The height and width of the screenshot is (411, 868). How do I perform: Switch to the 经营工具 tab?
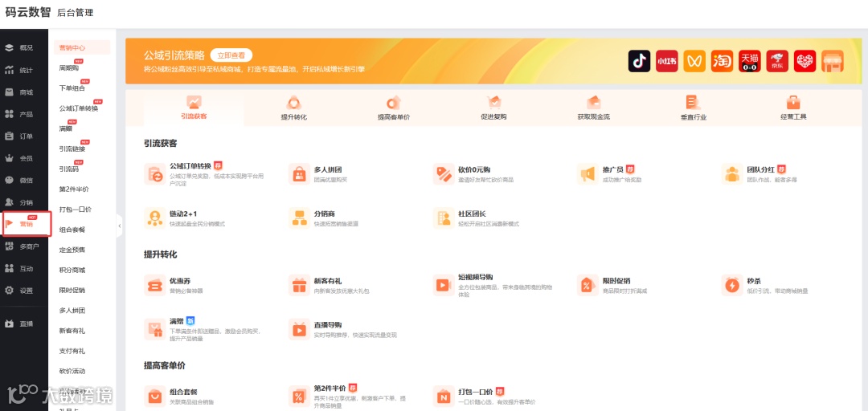[793, 108]
